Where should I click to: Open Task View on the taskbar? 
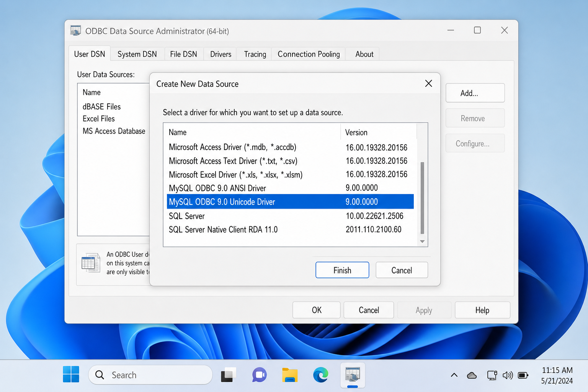pos(229,375)
